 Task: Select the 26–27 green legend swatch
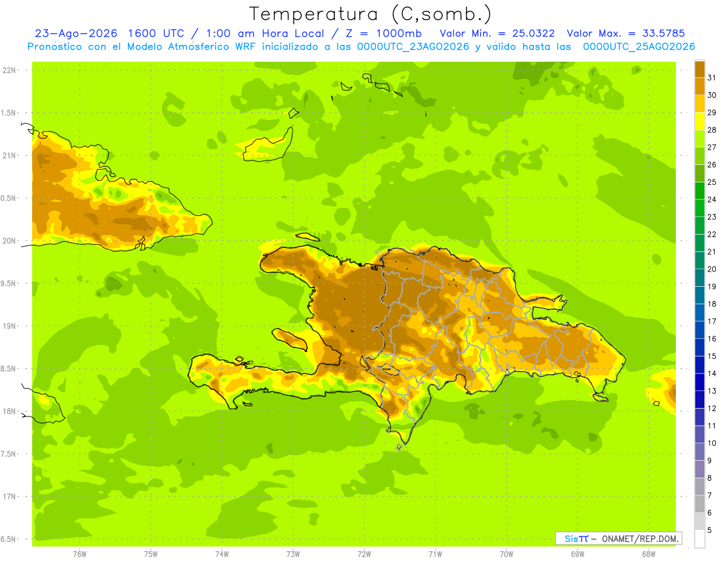[699, 156]
